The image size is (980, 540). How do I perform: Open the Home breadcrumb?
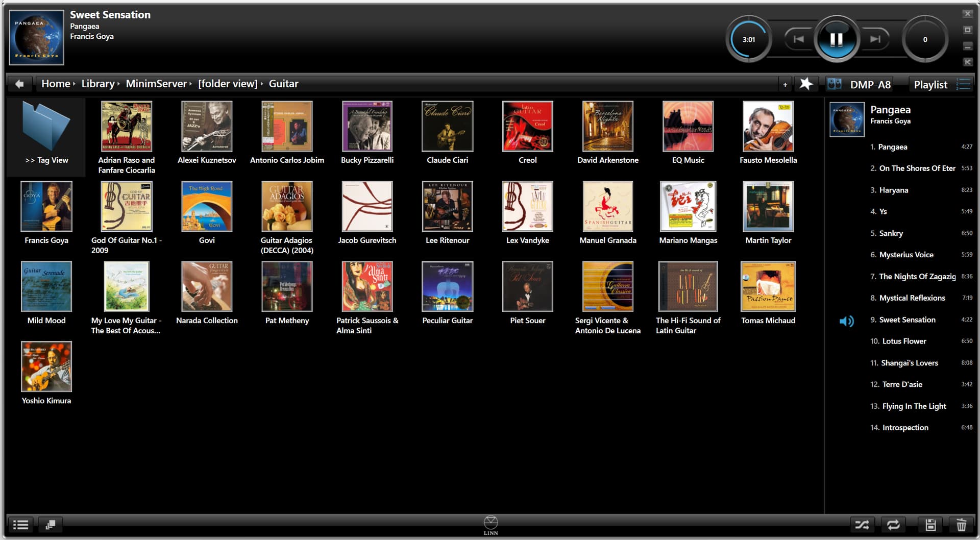(x=56, y=84)
